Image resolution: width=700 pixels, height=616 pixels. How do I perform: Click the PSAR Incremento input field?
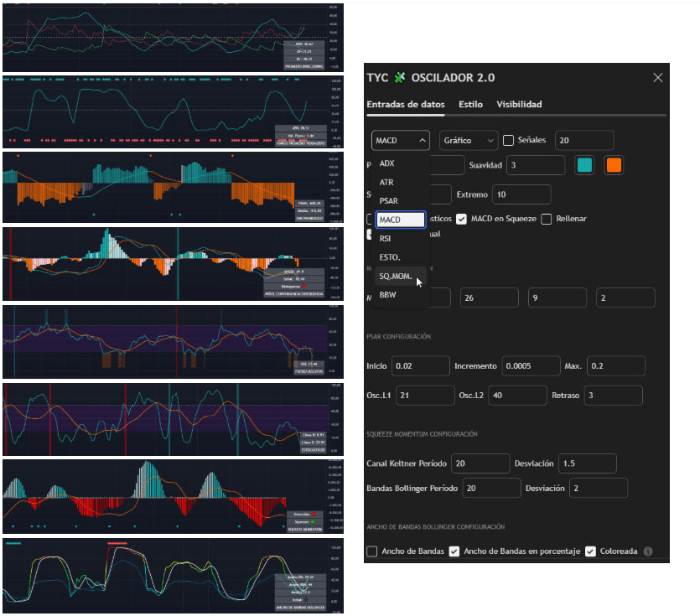point(531,366)
